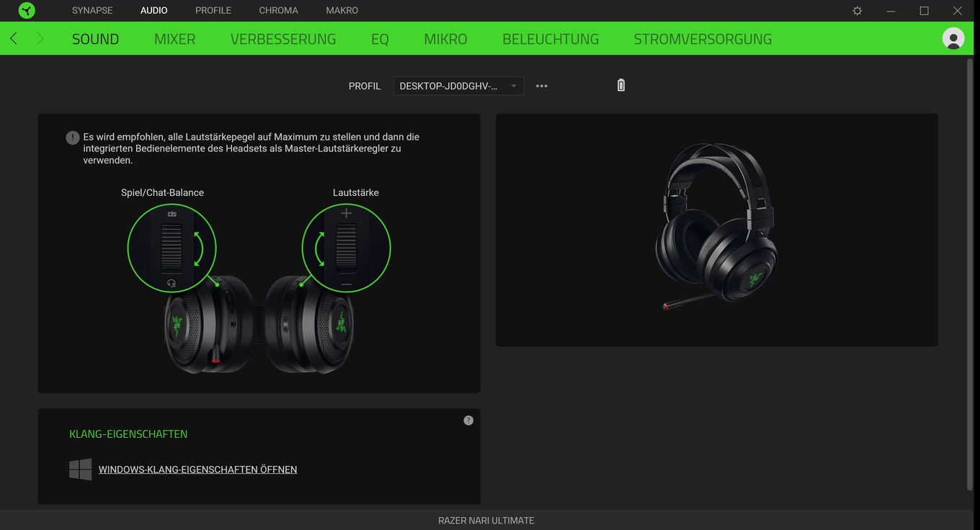980x530 pixels.
Task: Switch to the STROMVERSORGUNG tab
Action: [703, 39]
